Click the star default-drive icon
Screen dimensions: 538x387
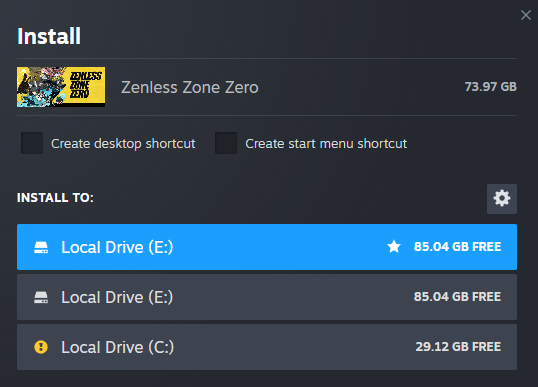tap(394, 246)
